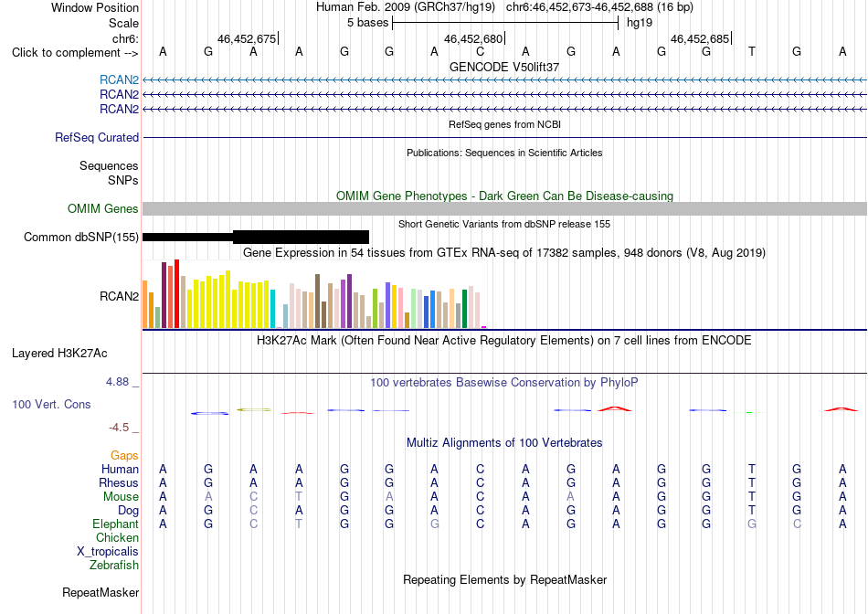The width and height of the screenshot is (868, 614).
Task: Open the GTEx Gene Expression track title
Action: (504, 253)
